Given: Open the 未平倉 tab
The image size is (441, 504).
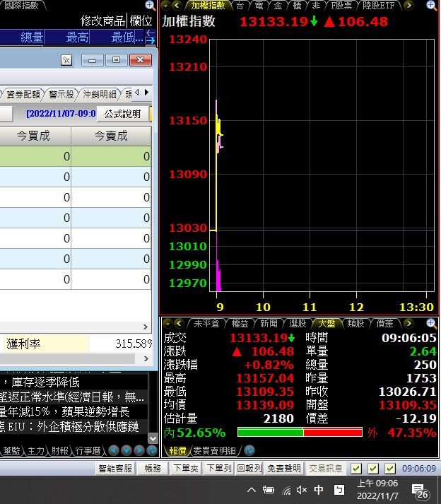Looking at the screenshot, I should (x=206, y=323).
